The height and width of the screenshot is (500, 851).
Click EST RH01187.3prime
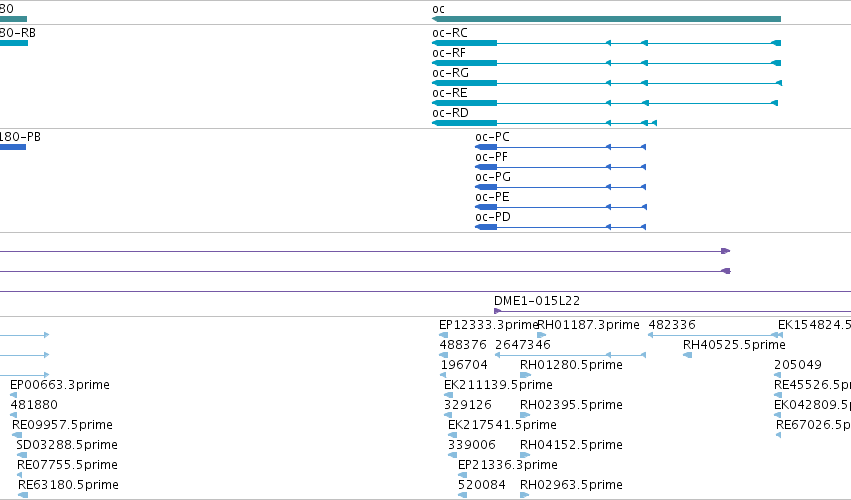coord(588,325)
